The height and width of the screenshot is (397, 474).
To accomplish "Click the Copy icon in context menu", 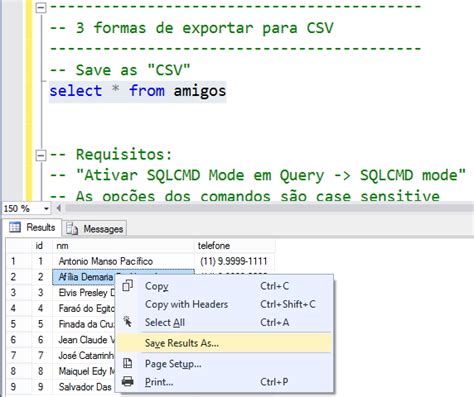I will pyautogui.click(x=127, y=286).
